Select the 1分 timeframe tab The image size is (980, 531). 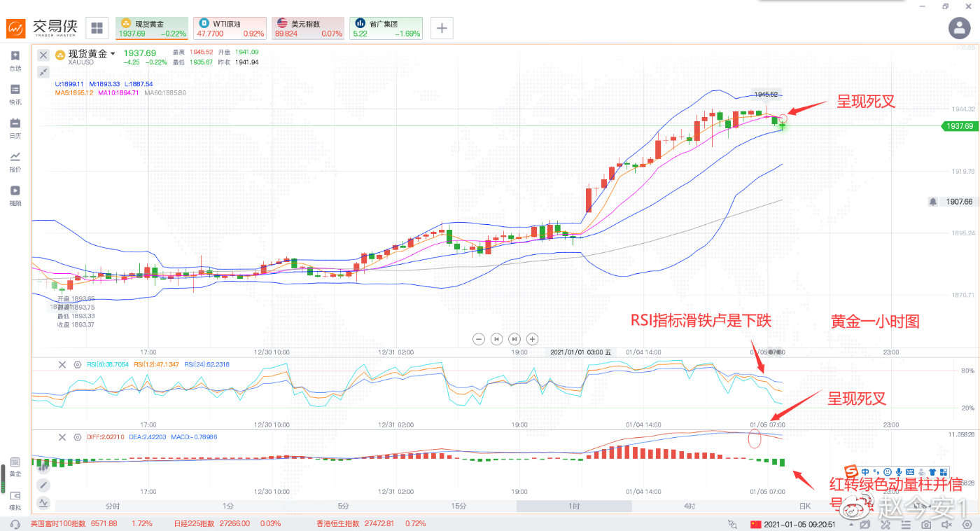tap(228, 506)
